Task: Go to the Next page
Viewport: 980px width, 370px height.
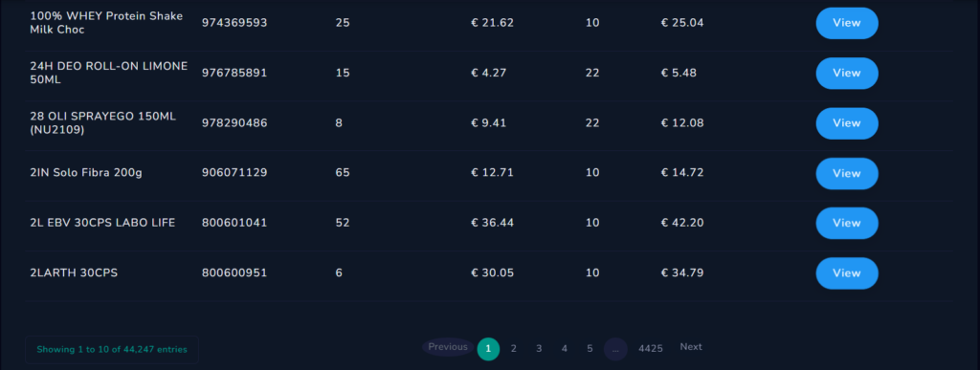Action: pos(691,347)
